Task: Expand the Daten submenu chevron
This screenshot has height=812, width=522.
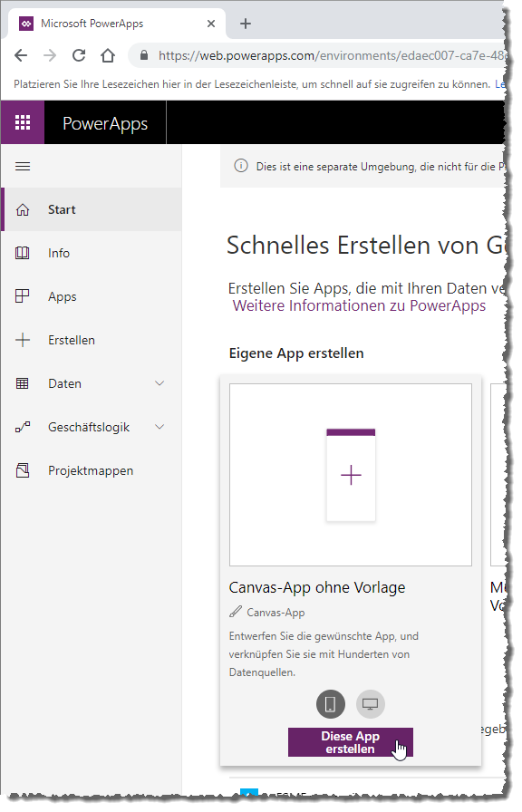Action: (160, 383)
